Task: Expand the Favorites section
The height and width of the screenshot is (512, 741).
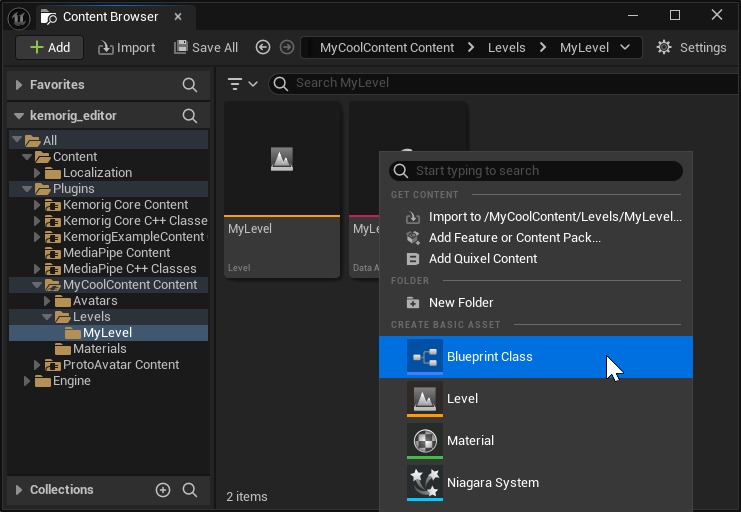Action: [19, 85]
